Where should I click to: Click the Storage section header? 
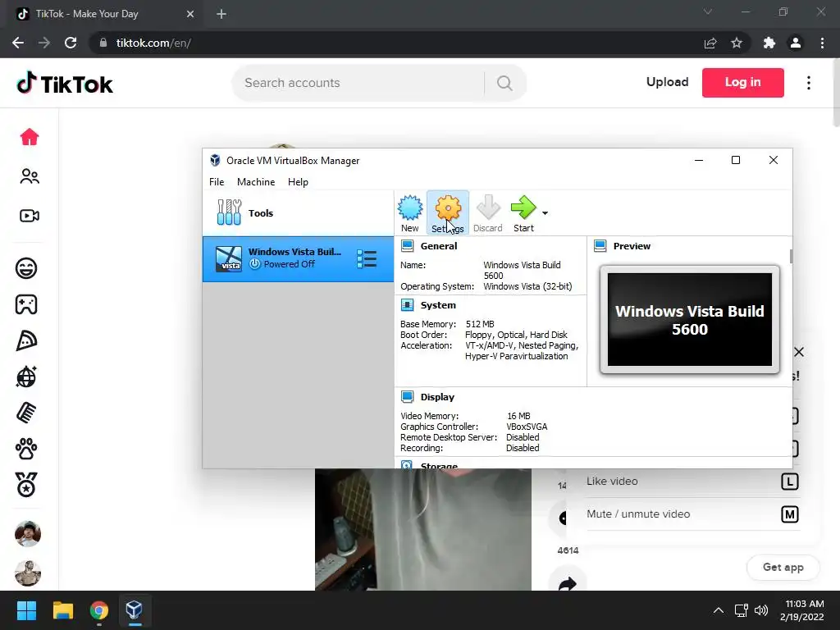pyautogui.click(x=439, y=465)
